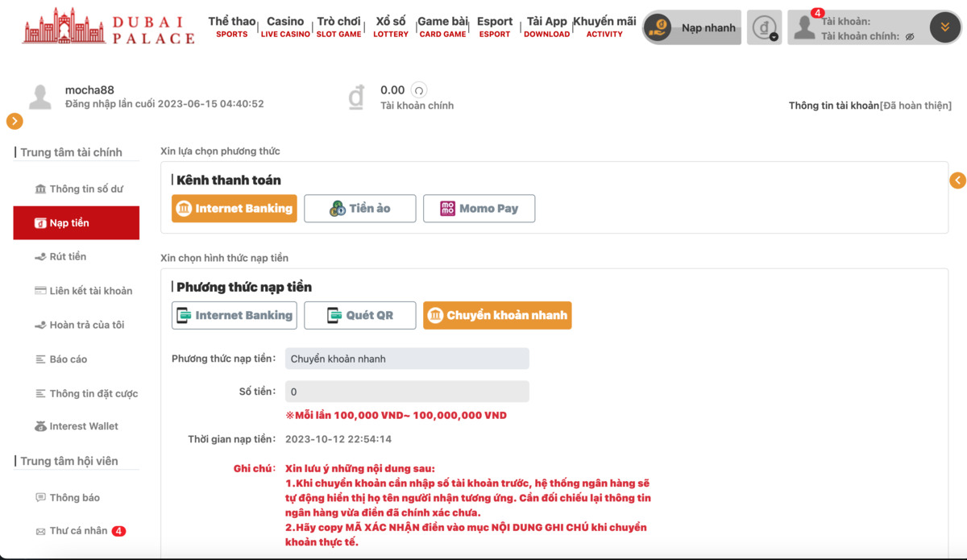Click the Số tiền amount input field
The image size is (967, 560).
point(407,391)
